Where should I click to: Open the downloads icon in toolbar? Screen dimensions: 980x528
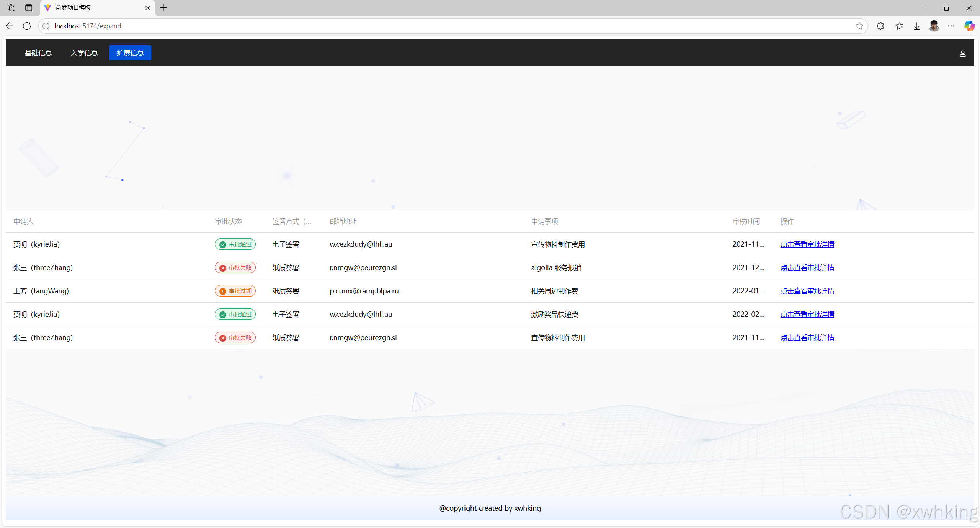point(917,26)
